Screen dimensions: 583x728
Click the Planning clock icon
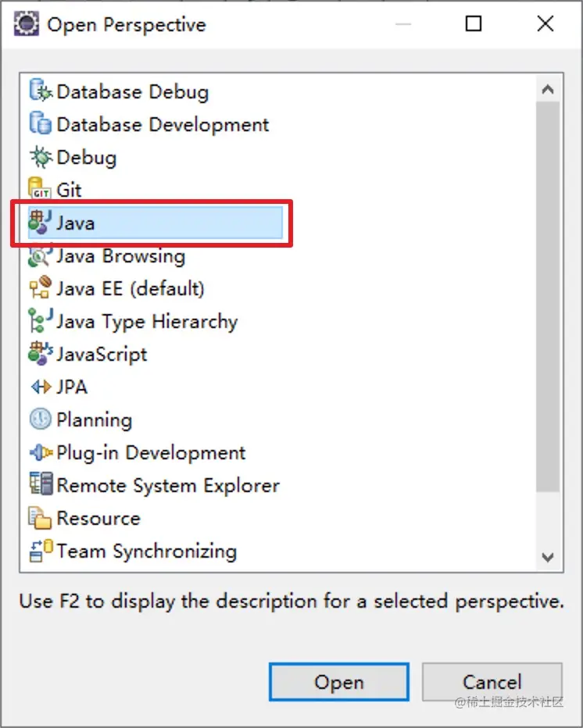coord(41,419)
